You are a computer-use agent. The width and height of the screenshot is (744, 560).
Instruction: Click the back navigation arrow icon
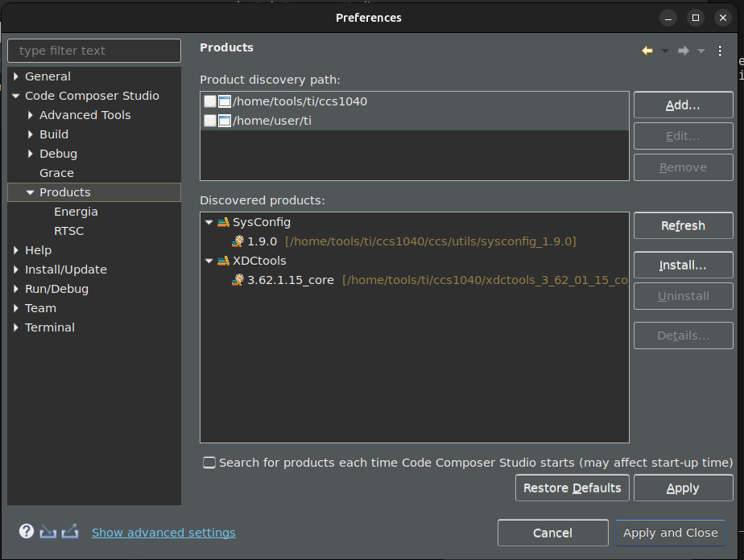(x=647, y=51)
